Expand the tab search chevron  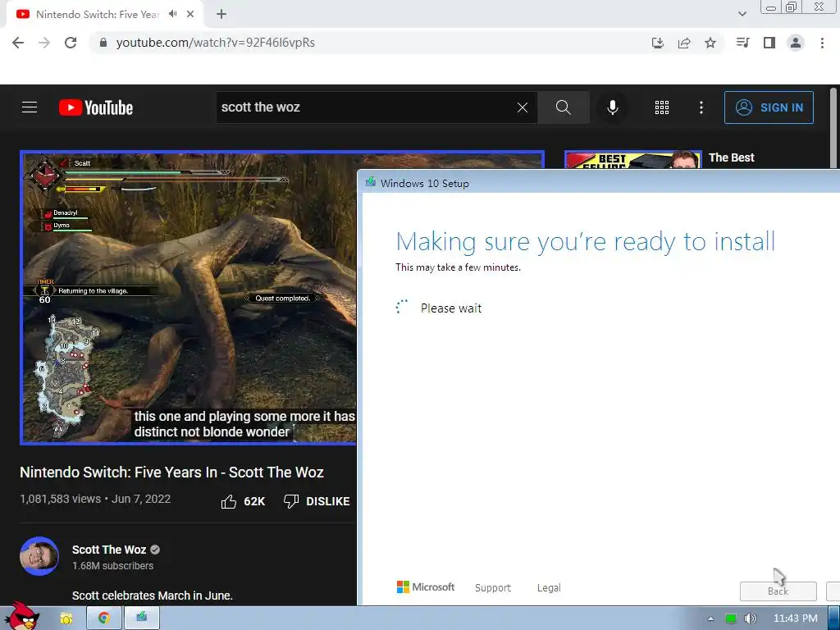(x=742, y=14)
